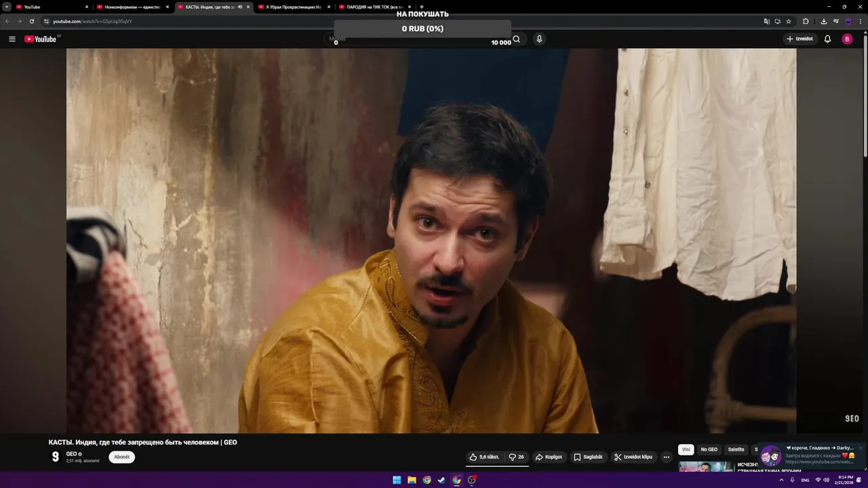Show hidden system tray icons

click(781, 480)
